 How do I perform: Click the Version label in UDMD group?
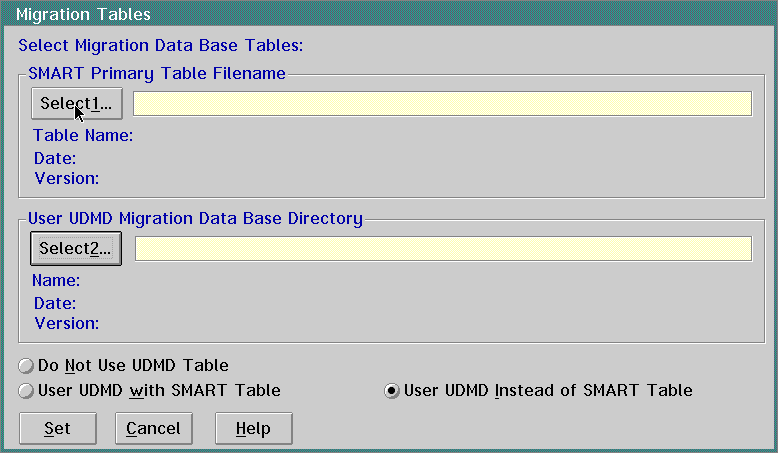pyautogui.click(x=67, y=324)
